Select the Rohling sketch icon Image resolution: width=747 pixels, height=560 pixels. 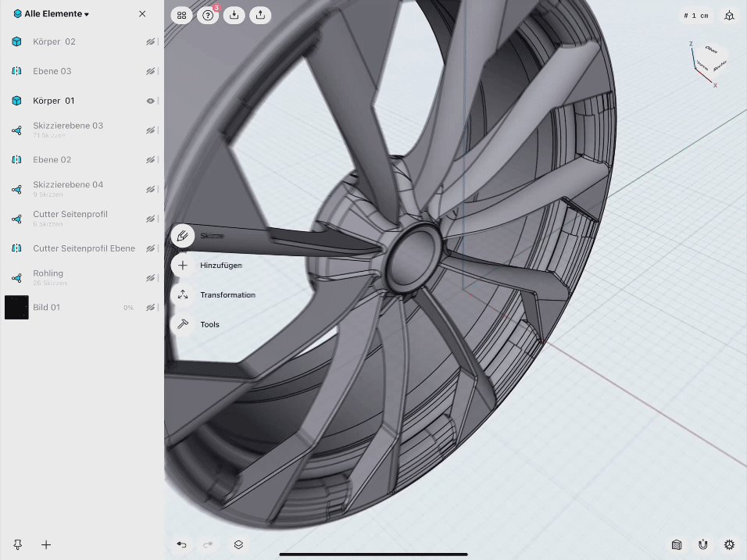click(16, 277)
